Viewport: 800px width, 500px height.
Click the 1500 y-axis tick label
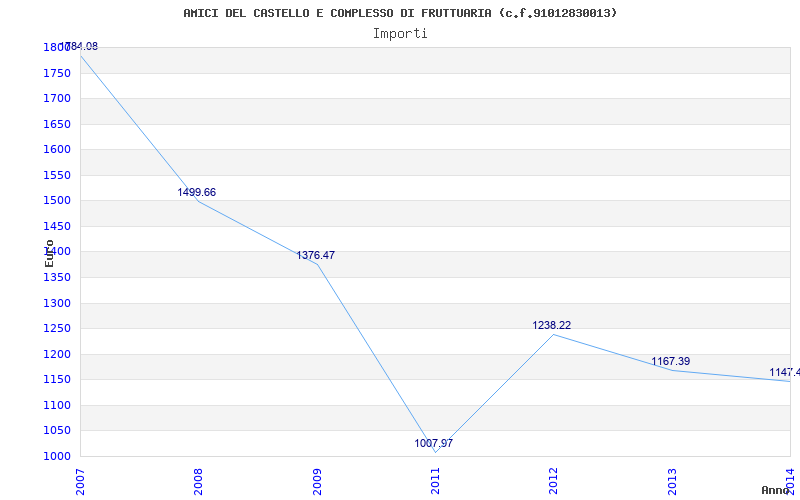57,201
